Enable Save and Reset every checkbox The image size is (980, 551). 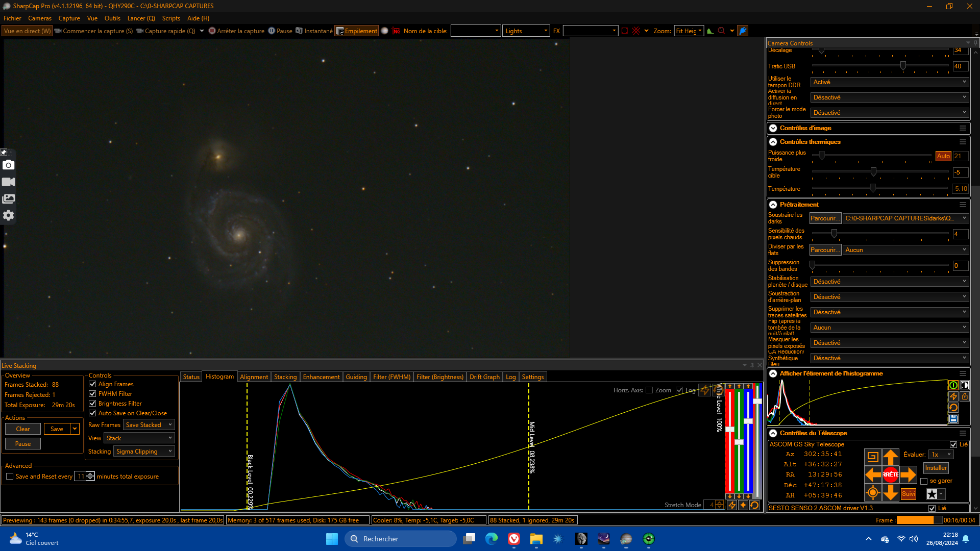[10, 477]
